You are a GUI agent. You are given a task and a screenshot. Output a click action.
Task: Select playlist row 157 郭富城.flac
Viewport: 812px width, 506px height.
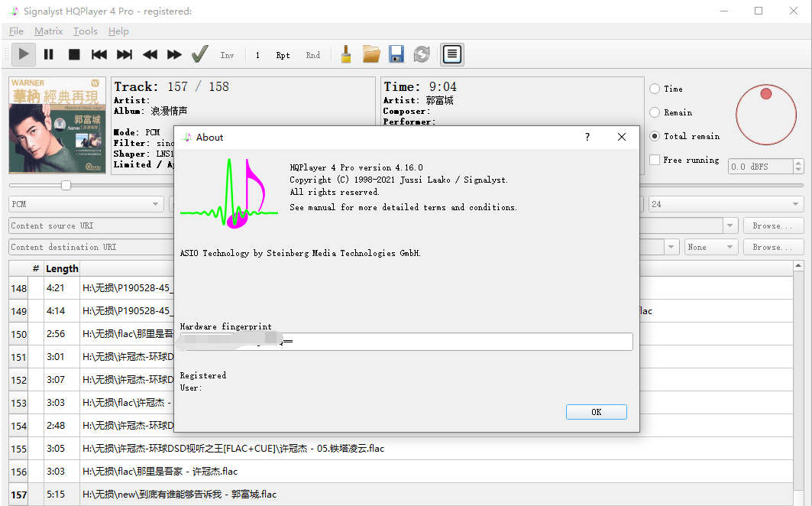(400, 494)
